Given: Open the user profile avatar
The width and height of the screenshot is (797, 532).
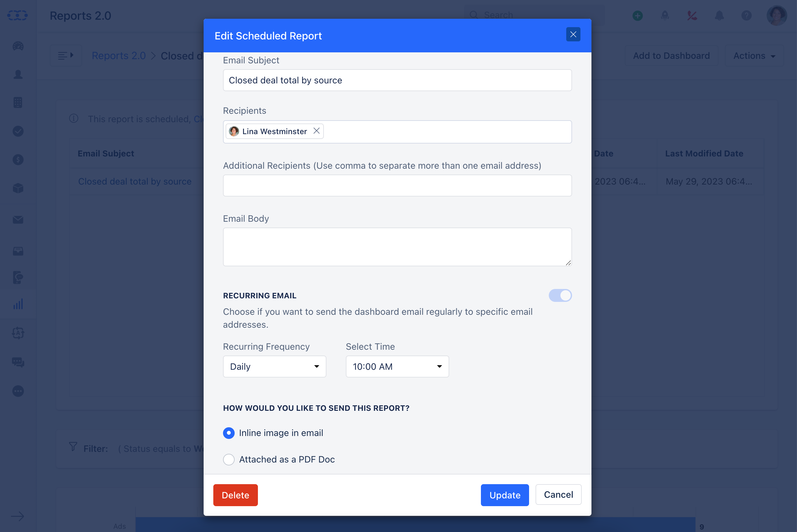Looking at the screenshot, I should (776, 16).
